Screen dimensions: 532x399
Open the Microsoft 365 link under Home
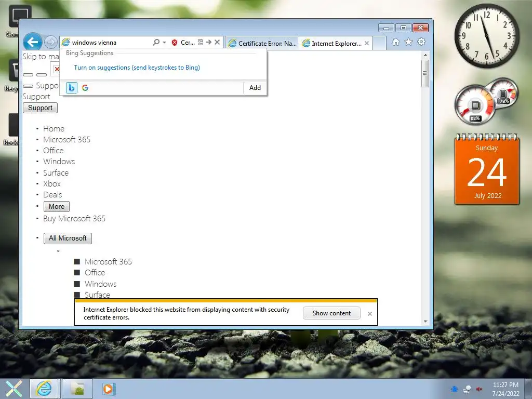[67, 139]
